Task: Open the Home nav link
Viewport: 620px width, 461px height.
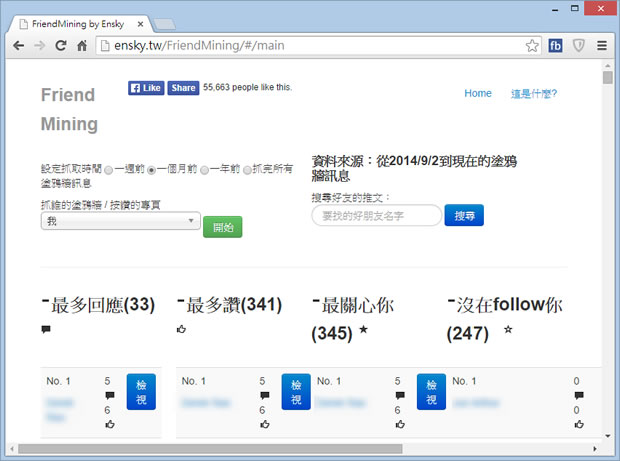Action: [x=478, y=94]
